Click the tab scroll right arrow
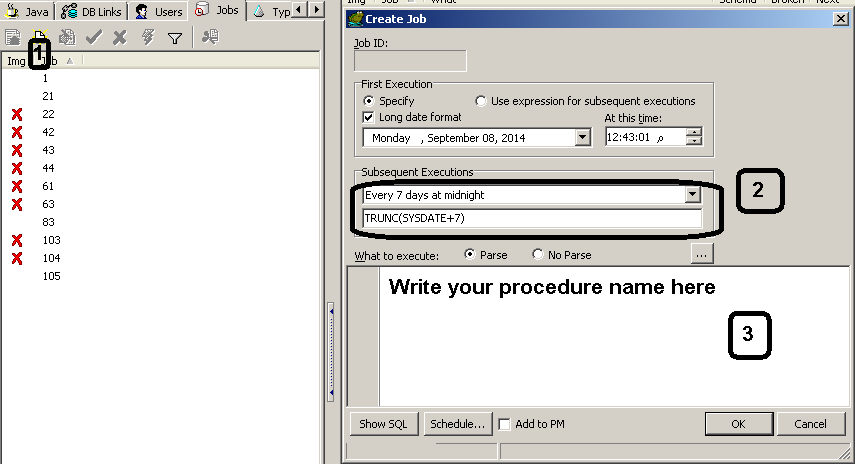The width and height of the screenshot is (855, 465). (x=316, y=10)
